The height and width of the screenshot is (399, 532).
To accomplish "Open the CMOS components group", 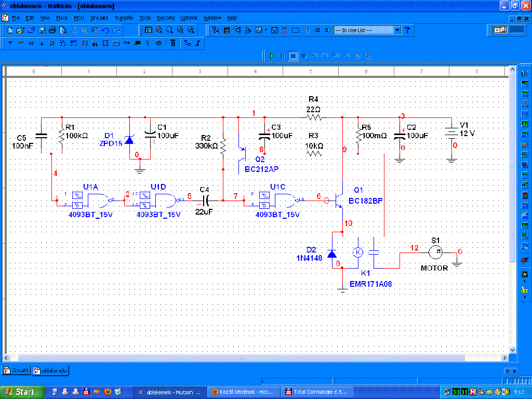I will [74, 43].
